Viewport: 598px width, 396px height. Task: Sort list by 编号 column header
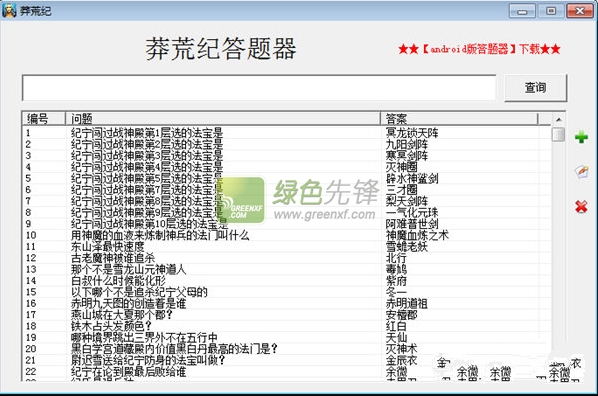43,119
